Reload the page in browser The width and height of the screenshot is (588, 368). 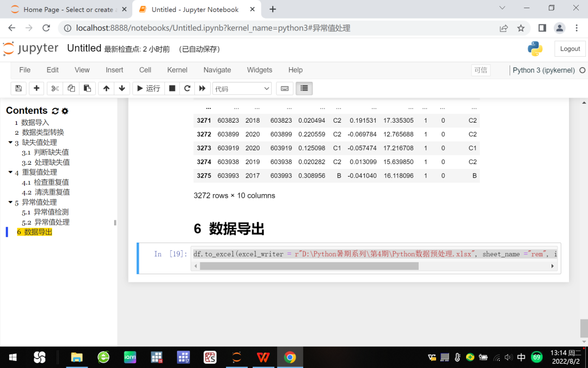click(46, 28)
